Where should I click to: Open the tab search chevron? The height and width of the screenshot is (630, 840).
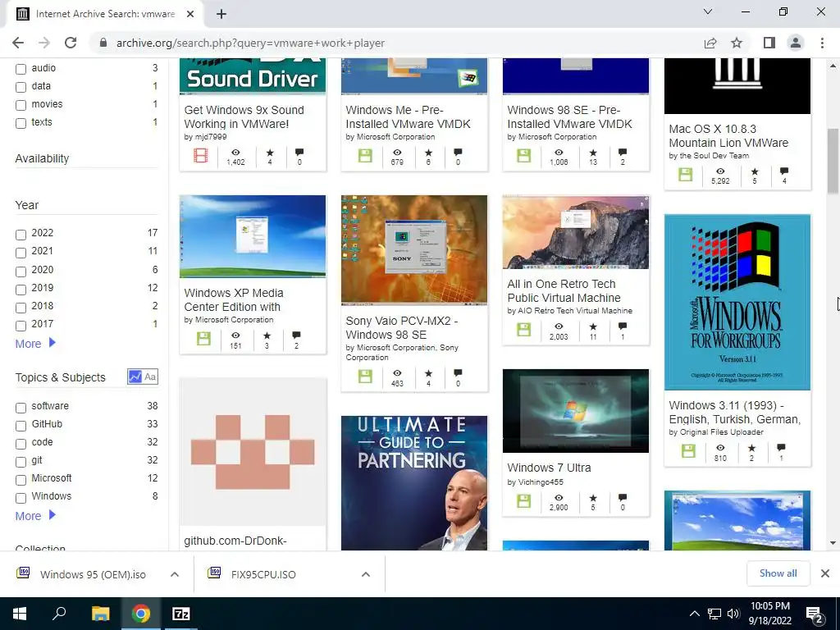(x=708, y=11)
